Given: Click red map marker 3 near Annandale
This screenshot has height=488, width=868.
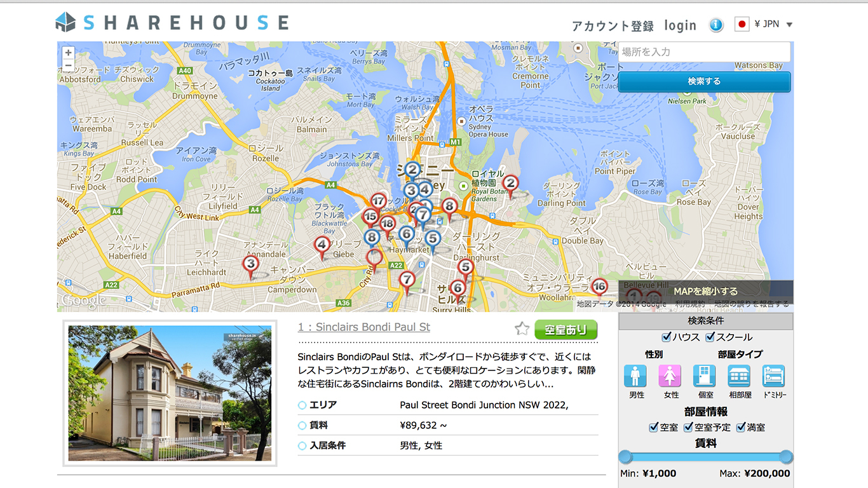Looking at the screenshot, I should (x=251, y=266).
